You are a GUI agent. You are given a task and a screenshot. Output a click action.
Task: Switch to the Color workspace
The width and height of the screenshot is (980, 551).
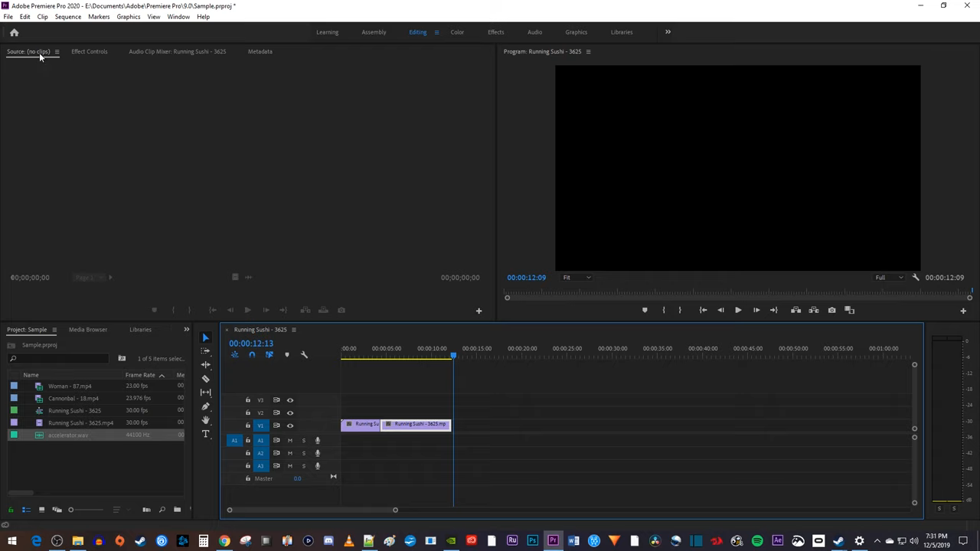point(457,31)
